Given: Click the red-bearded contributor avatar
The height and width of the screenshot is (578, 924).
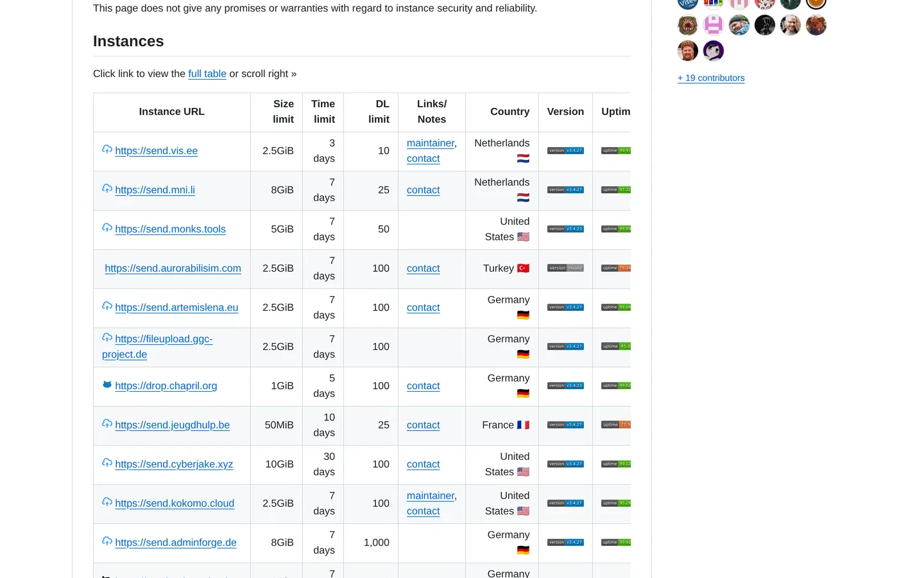Looking at the screenshot, I should [688, 51].
